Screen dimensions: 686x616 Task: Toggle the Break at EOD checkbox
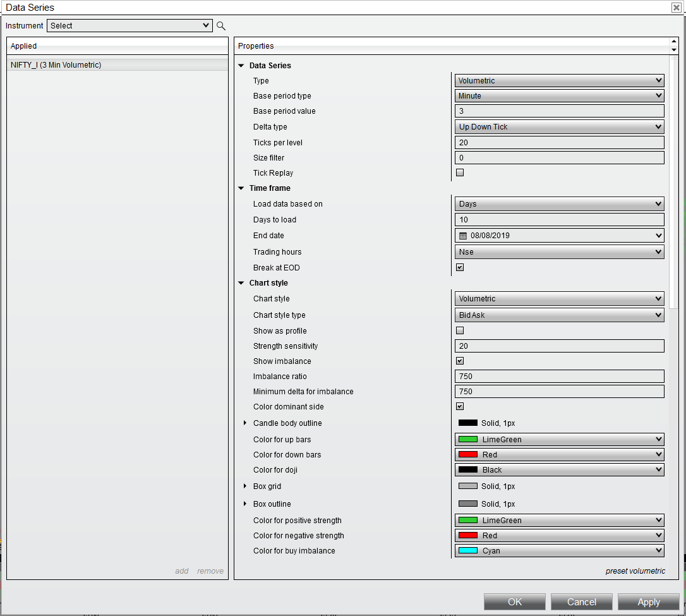[460, 267]
